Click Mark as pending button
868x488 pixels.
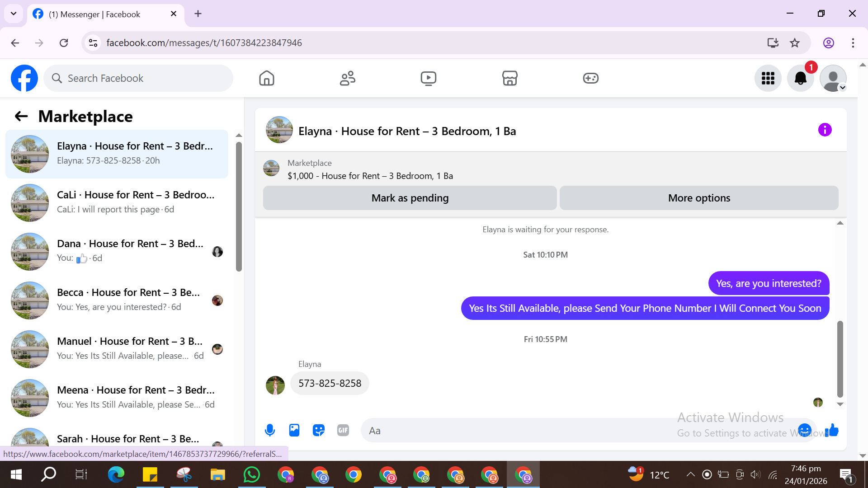click(410, 198)
